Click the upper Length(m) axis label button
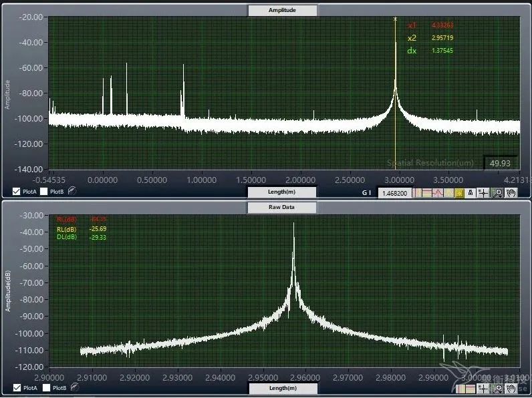Image resolution: width=532 pixels, height=398 pixels. pyautogui.click(x=281, y=192)
